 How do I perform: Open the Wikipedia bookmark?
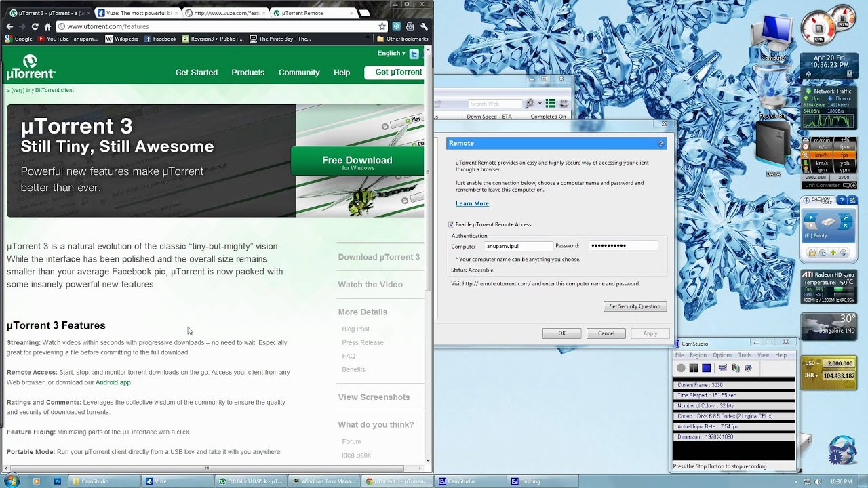[122, 39]
